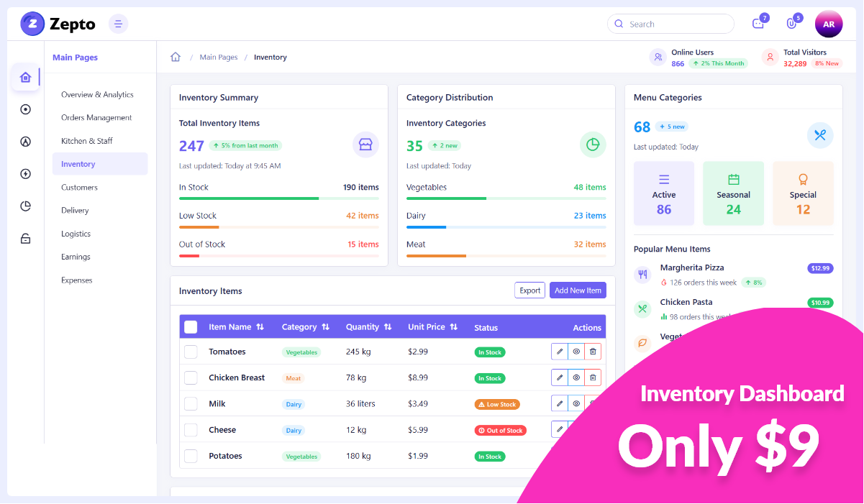Select the green pie chart icon in Category Distribution

(593, 145)
